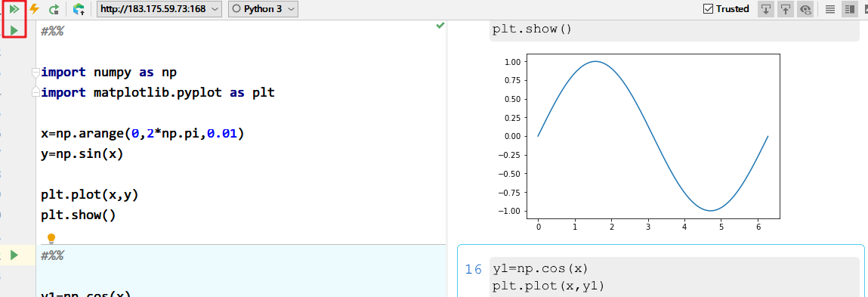Image resolution: width=868 pixels, height=297 pixels.
Task: Click the first #%% cell marker
Action: tap(53, 31)
